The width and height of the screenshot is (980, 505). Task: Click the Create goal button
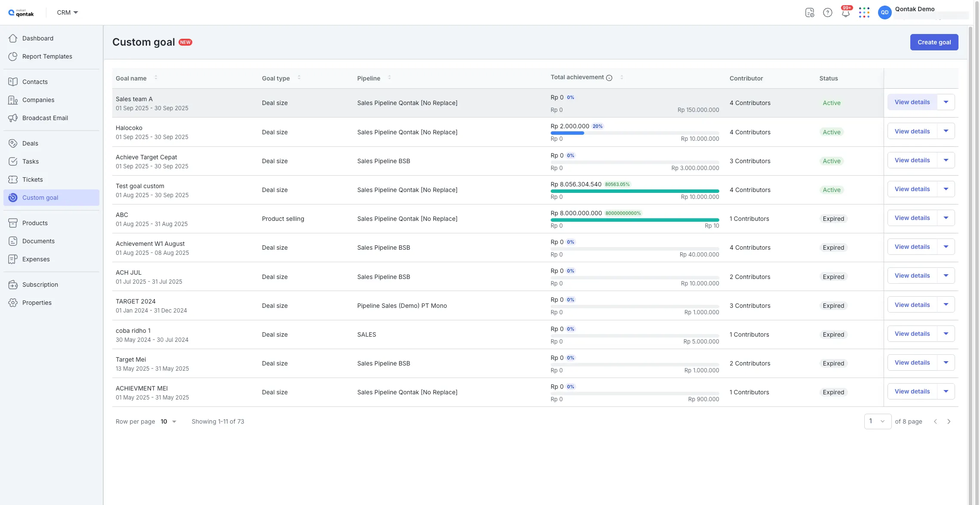tap(934, 42)
